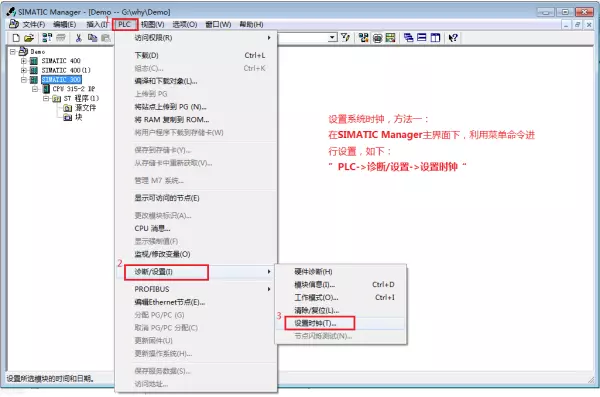The width and height of the screenshot is (600, 397).
Task: Choose 工作模式(O)... in submenu
Action: [341, 297]
